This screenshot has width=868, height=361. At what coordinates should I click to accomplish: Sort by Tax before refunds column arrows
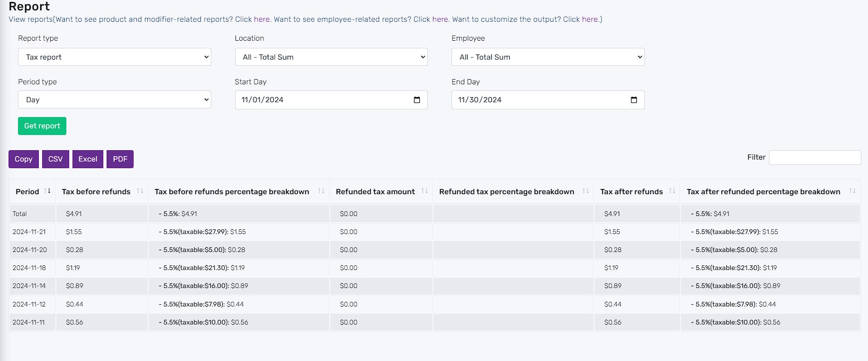tap(140, 191)
